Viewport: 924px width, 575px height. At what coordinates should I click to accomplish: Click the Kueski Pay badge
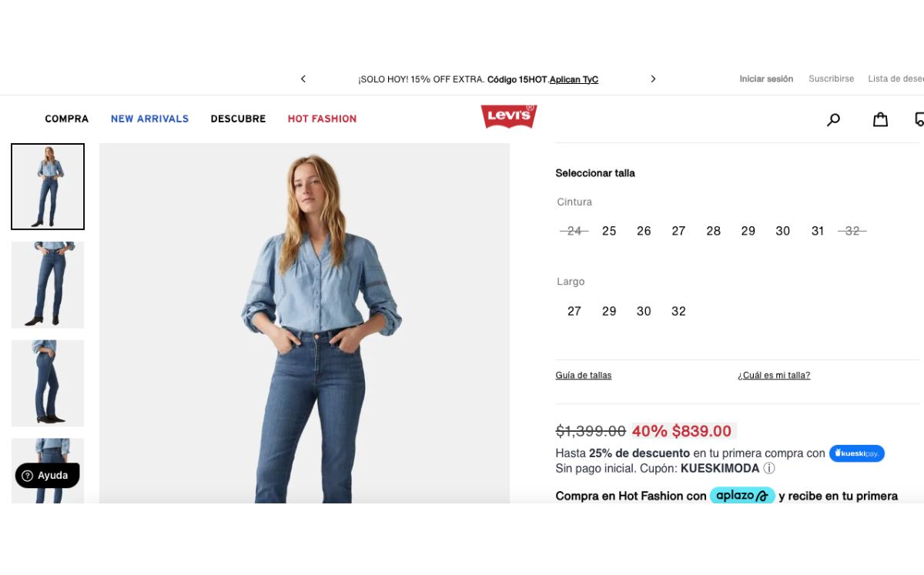[857, 453]
